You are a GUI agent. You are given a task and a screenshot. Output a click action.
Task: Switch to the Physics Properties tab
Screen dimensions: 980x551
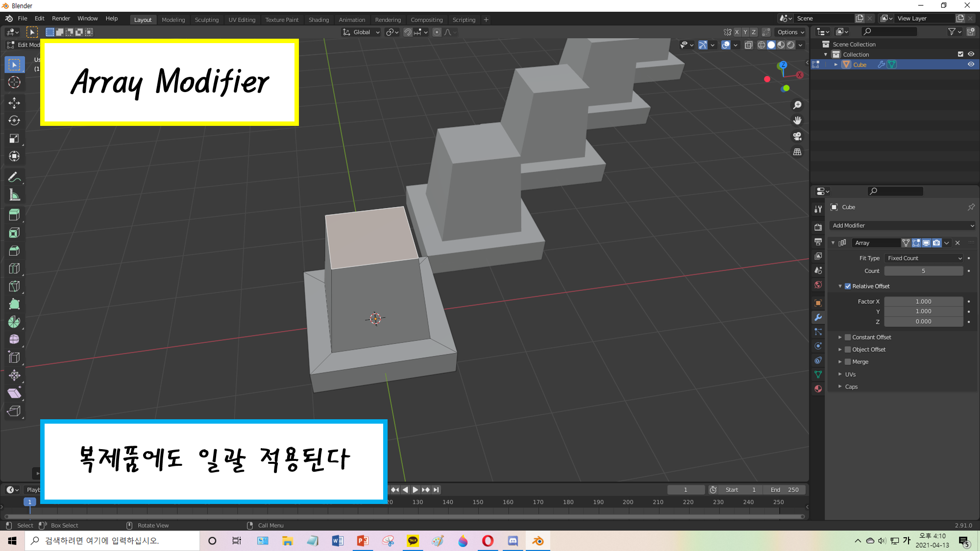(x=818, y=346)
